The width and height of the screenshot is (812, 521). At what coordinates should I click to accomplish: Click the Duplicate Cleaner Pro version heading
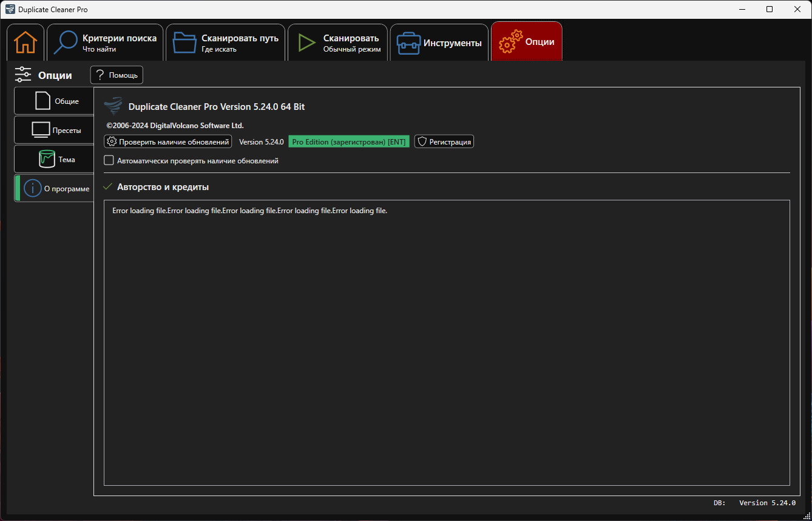click(x=217, y=107)
